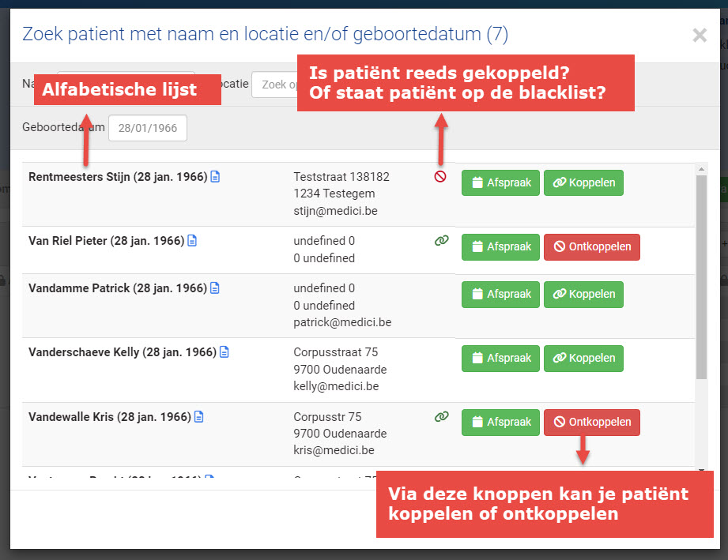Open document icon next to Rentmeesters Stijn
The image size is (728, 560).
coord(215,177)
